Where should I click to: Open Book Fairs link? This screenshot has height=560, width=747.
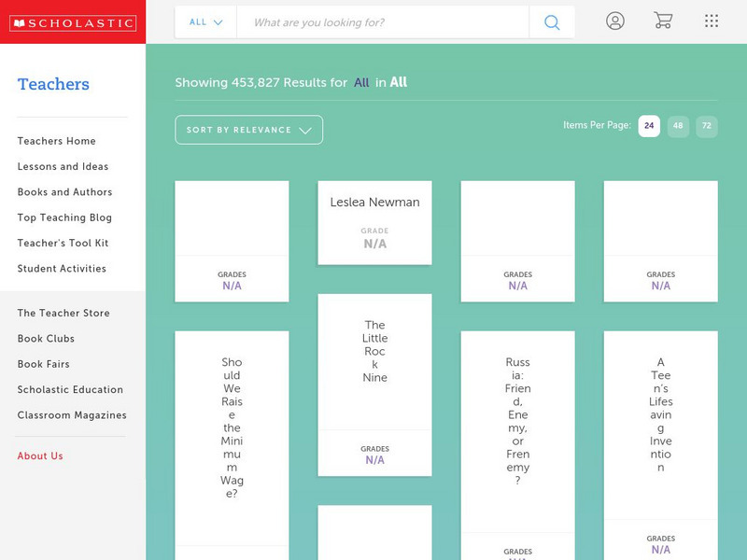click(x=43, y=364)
